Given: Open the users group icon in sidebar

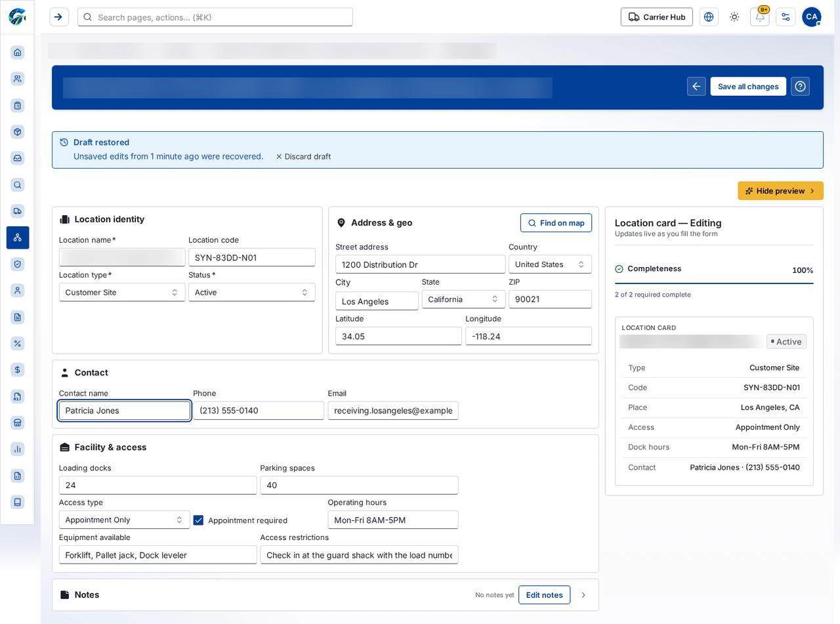Looking at the screenshot, I should tap(18, 79).
